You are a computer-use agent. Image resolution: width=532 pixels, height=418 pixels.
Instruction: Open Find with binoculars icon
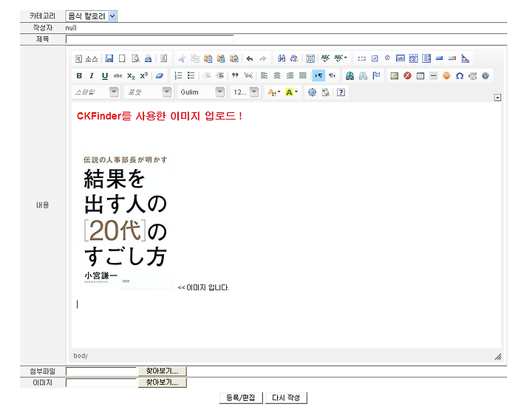tap(282, 58)
